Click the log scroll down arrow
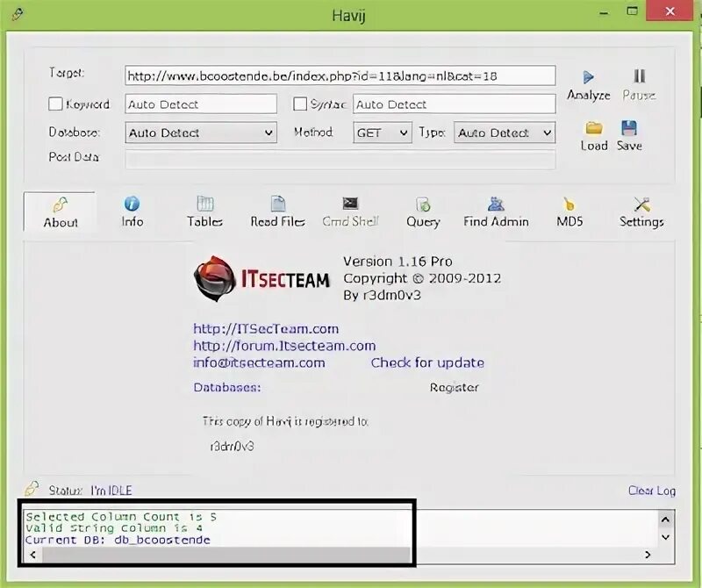The width and height of the screenshot is (702, 588). point(665,537)
